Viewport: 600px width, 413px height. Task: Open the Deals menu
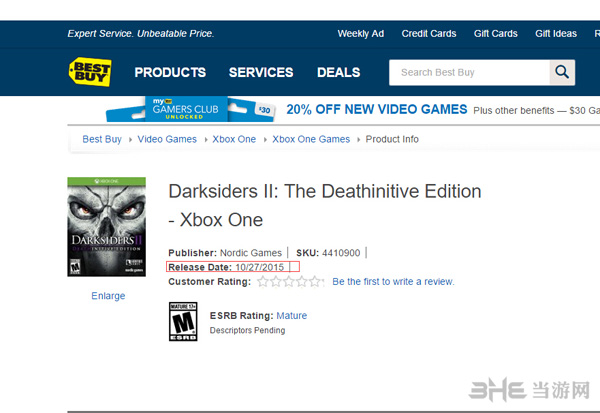(x=338, y=72)
